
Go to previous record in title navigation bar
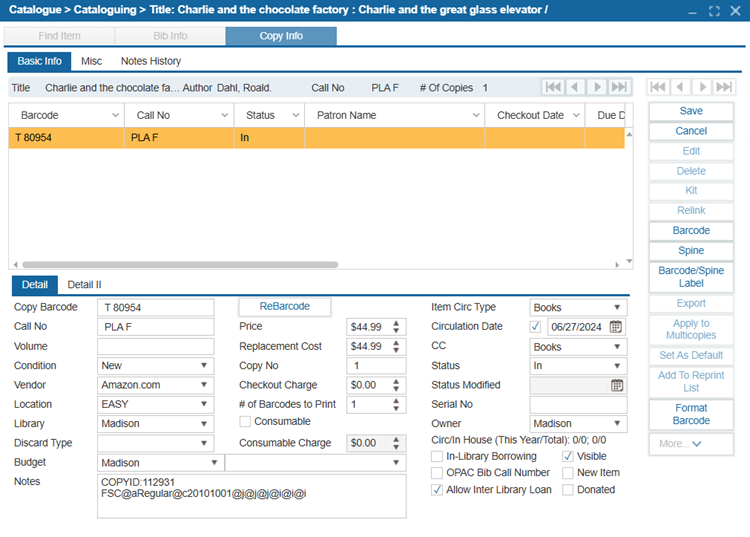tap(575, 87)
